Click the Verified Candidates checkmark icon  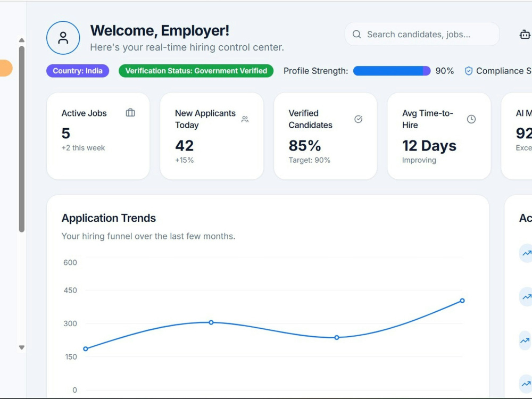pyautogui.click(x=358, y=119)
